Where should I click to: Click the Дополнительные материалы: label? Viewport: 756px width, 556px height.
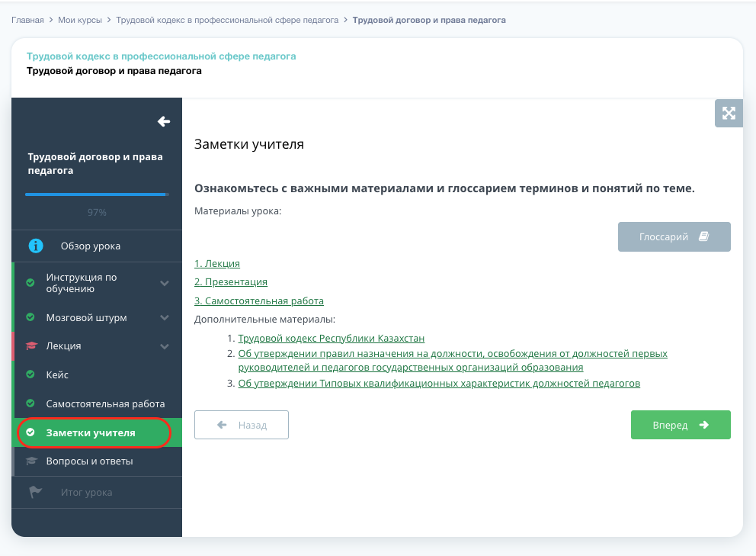[264, 320]
